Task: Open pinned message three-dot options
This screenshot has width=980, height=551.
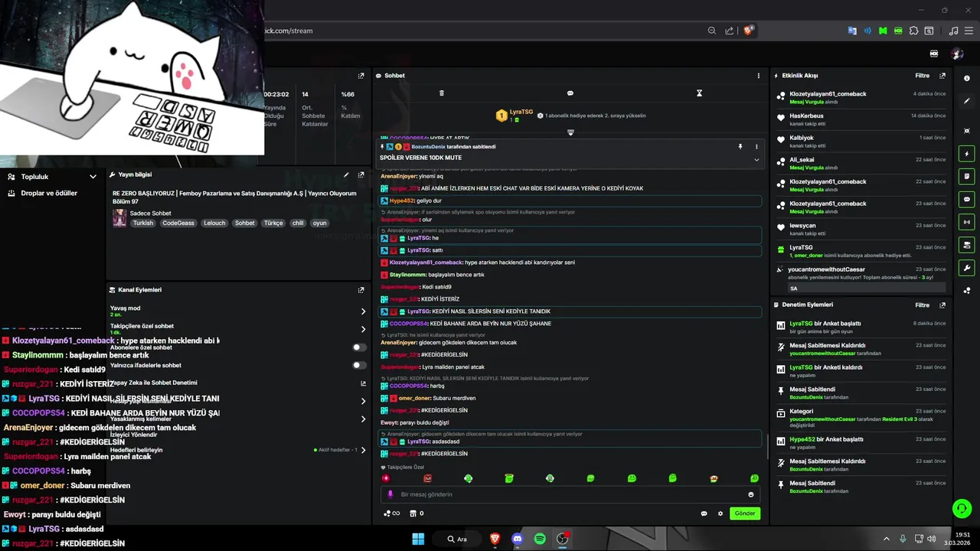Action: tap(756, 146)
